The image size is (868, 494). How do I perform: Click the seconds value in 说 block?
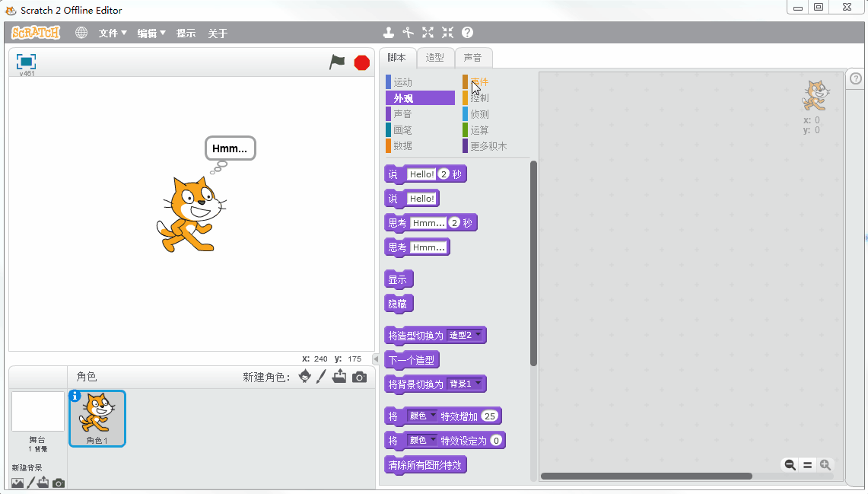coord(444,174)
